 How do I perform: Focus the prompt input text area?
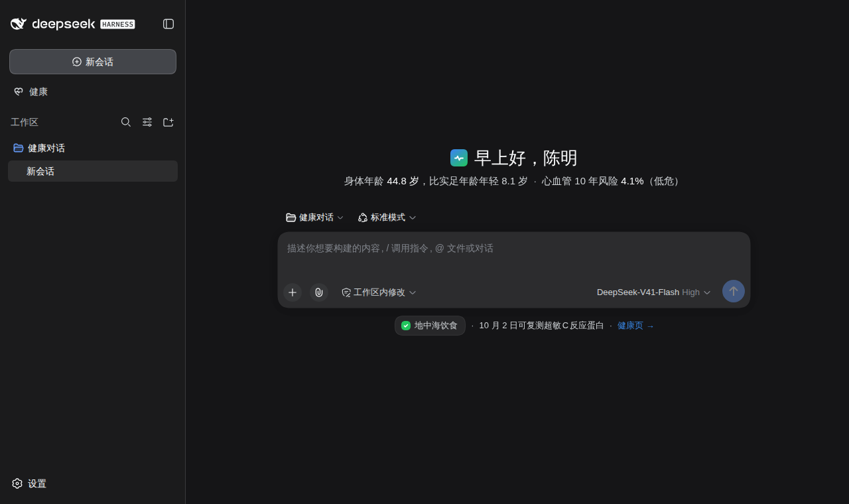(514, 255)
